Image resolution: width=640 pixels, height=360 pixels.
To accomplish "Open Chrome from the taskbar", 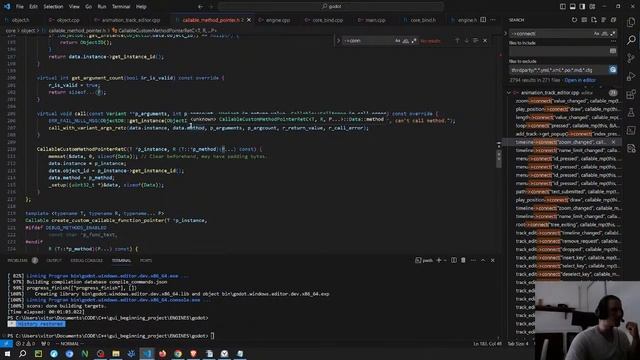I will pyautogui.click(x=178, y=353).
